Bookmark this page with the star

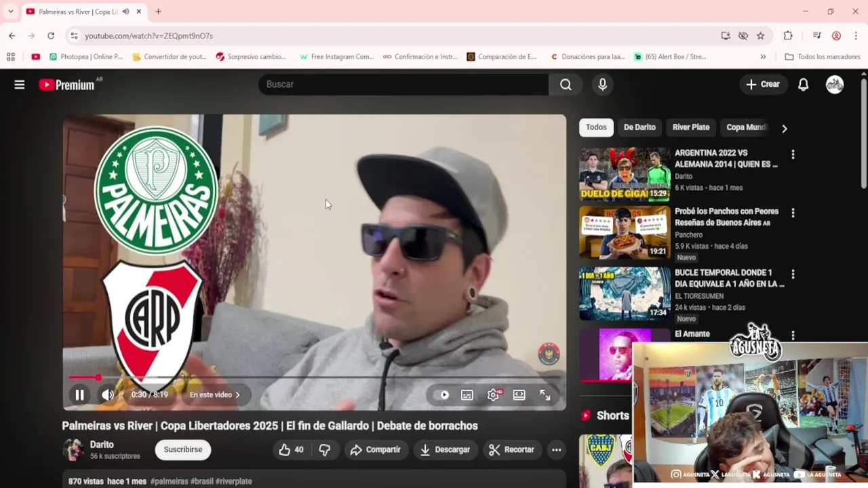click(761, 36)
